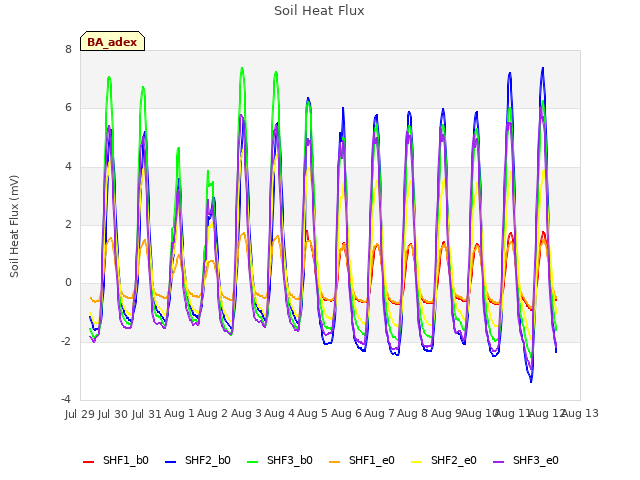Click the y-axis value 0

68,283
